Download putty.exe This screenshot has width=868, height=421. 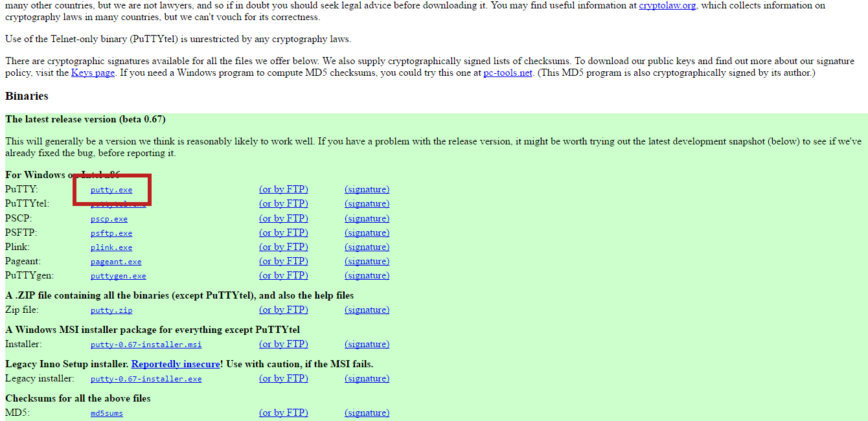[x=111, y=190]
